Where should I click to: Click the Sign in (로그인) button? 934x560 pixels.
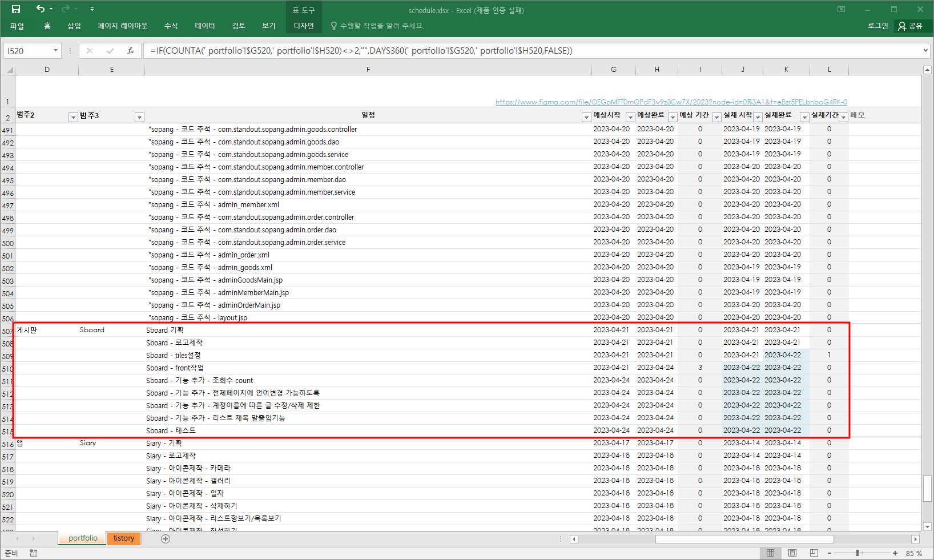point(877,26)
